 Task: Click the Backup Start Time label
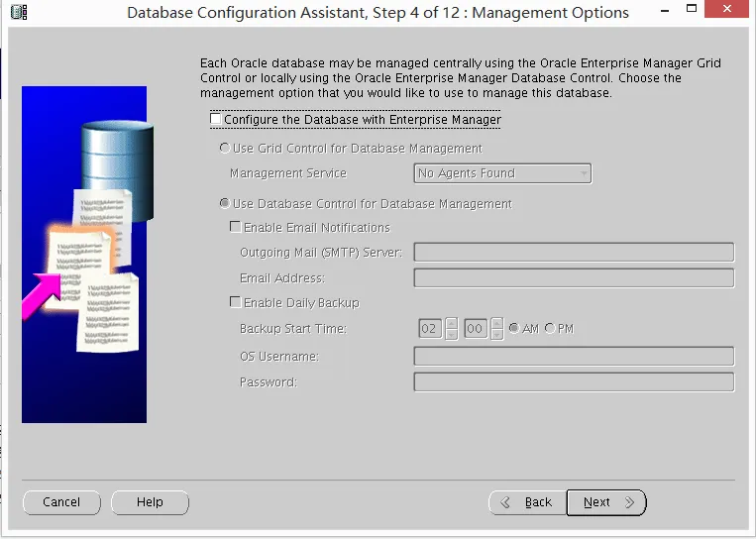[293, 329]
